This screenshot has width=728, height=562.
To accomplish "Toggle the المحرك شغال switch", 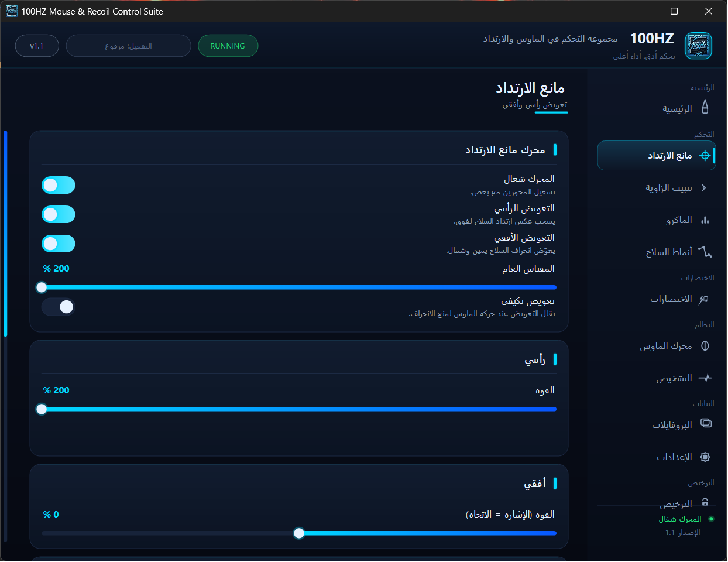I will point(59,185).
